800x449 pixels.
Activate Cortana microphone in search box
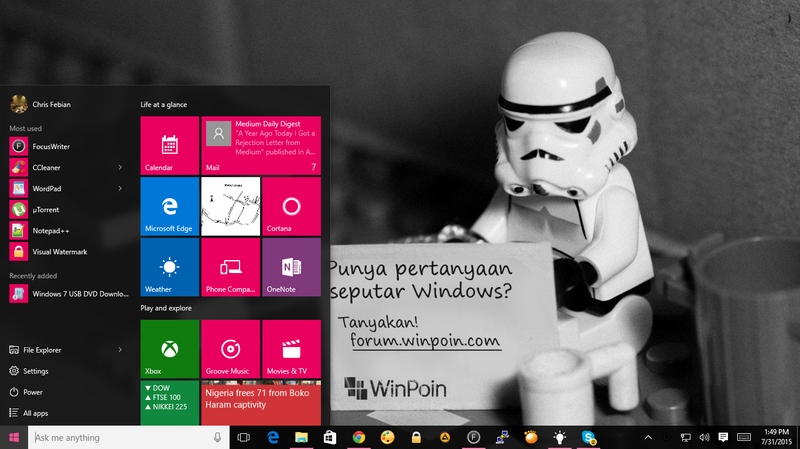click(x=217, y=437)
